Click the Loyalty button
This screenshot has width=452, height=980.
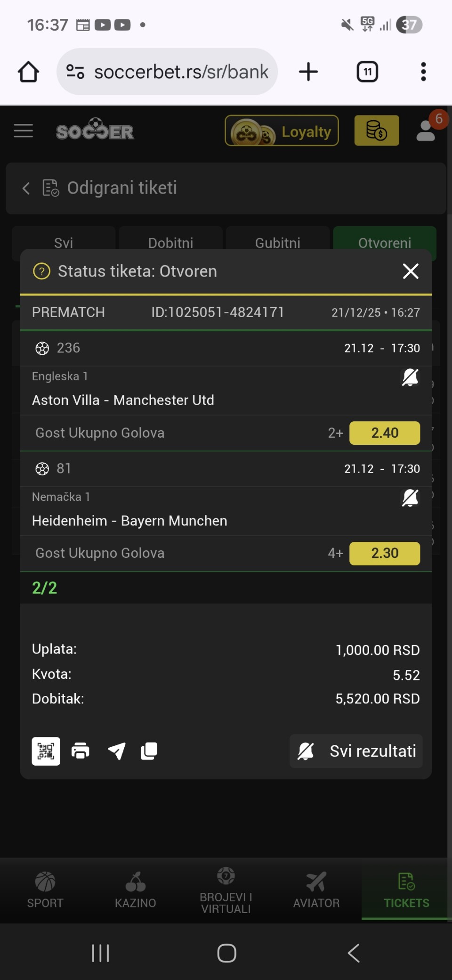click(282, 131)
